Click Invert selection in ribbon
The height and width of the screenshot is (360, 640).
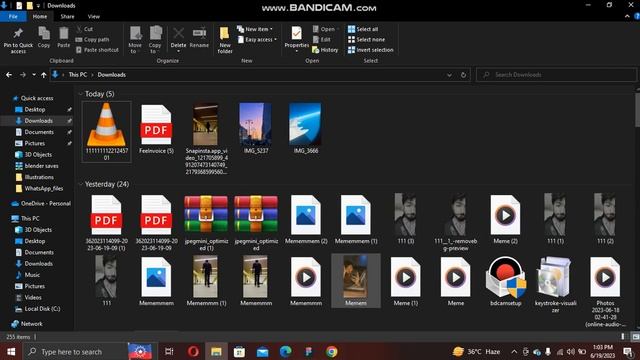(x=370, y=50)
